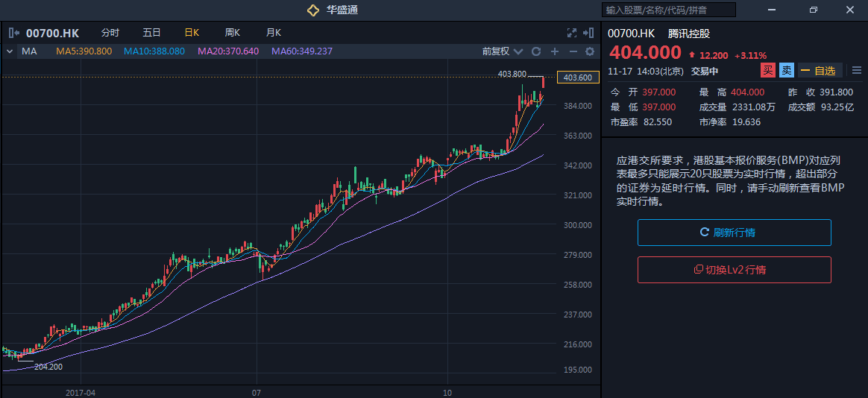Collapse the left panel using arrow icon
868x398 pixels.
(x=14, y=33)
